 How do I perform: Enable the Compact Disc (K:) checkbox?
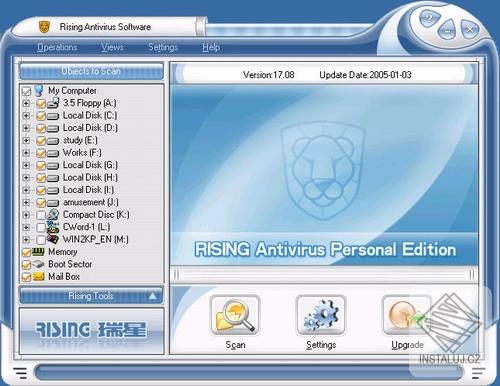[x=41, y=215]
